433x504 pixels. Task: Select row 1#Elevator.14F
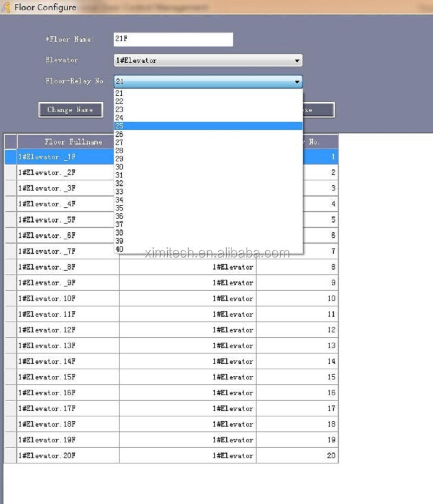(x=171, y=362)
